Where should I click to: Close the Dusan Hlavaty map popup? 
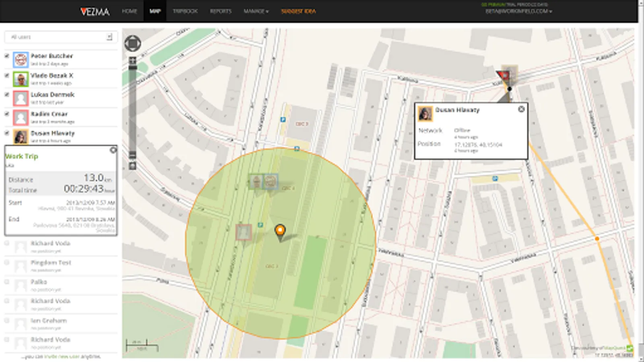click(521, 109)
